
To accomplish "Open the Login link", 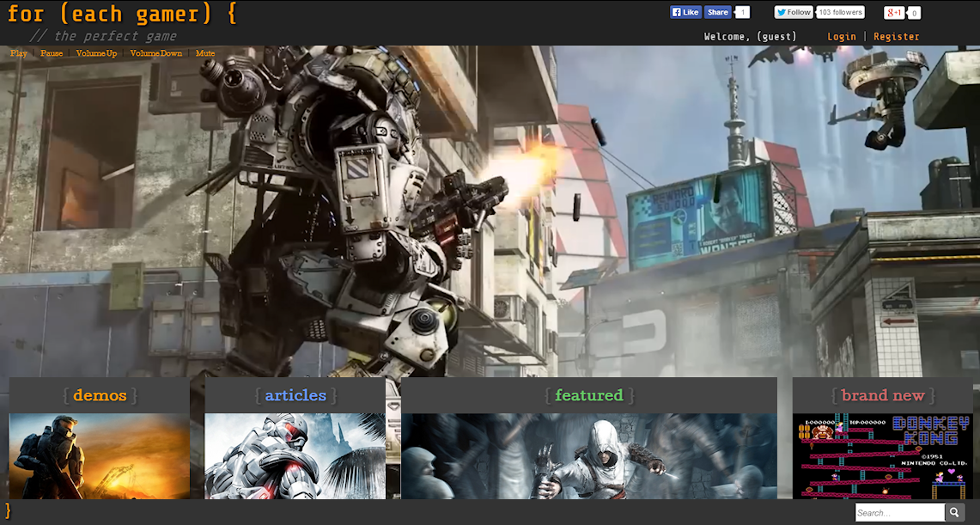I will coord(841,36).
